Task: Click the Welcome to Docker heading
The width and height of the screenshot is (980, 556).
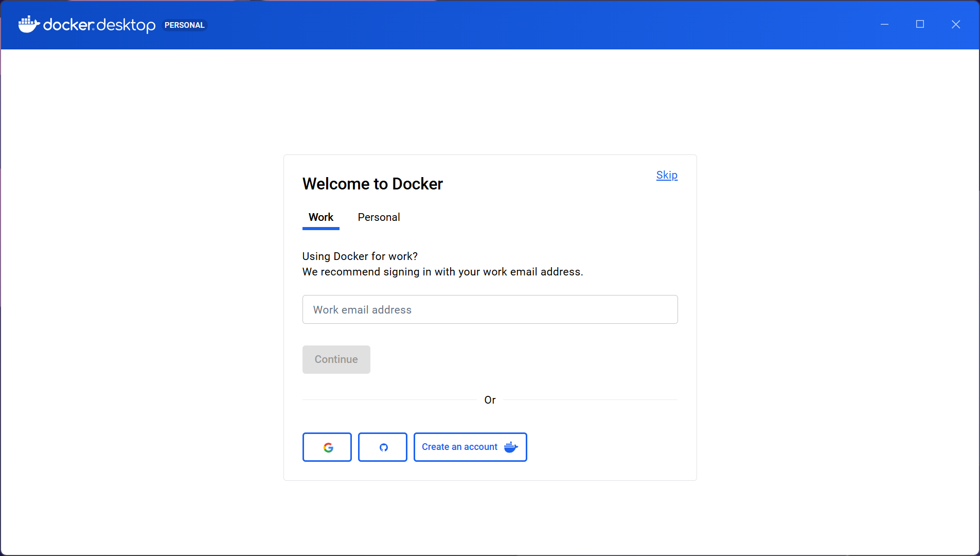Action: pyautogui.click(x=372, y=184)
